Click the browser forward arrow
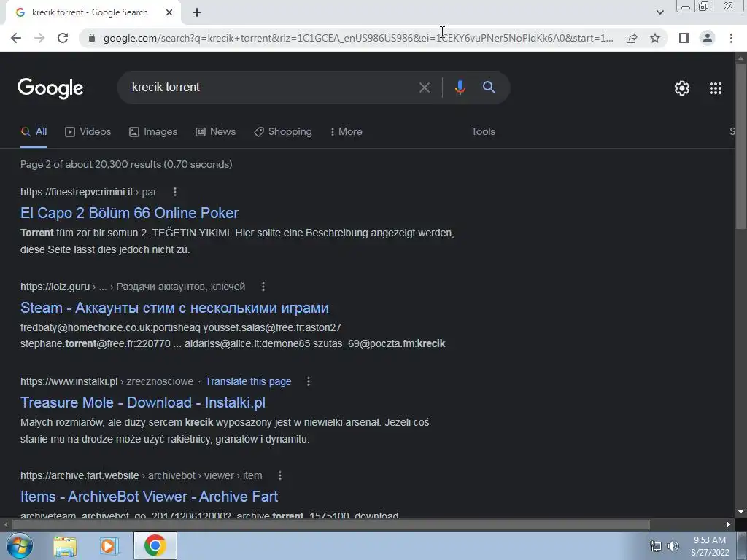Viewport: 747px width, 560px height. pos(39,38)
